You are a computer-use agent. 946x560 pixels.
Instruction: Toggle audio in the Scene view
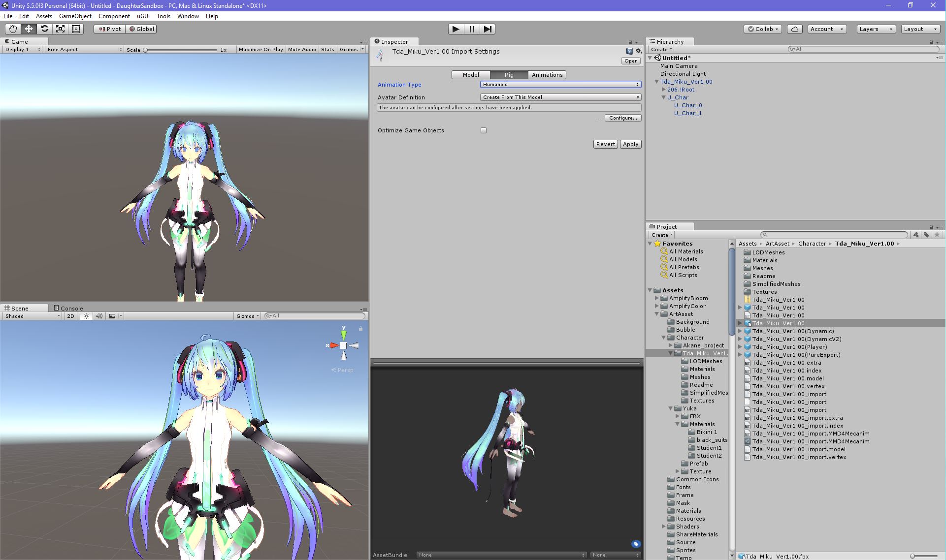(x=99, y=316)
